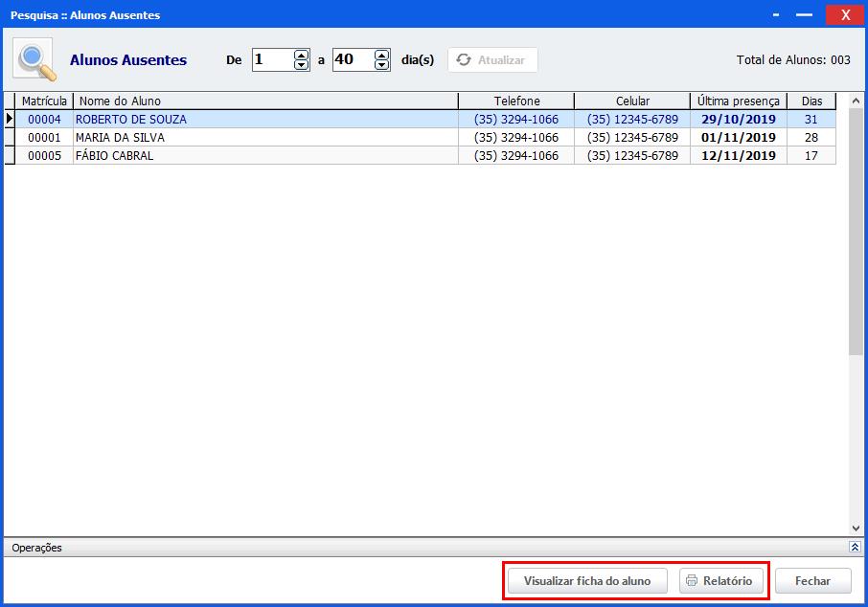Decrease the ending days value of 40
This screenshot has width=868, height=607.
(382, 65)
